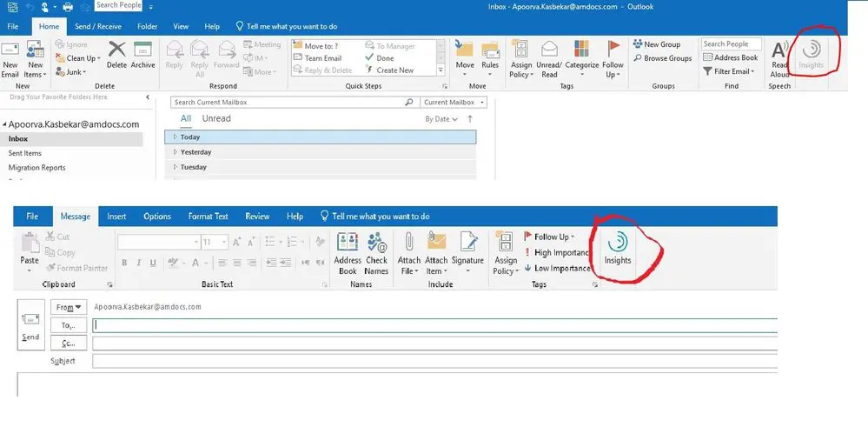
Task: Toggle Low Importance for the message
Action: pos(556,268)
